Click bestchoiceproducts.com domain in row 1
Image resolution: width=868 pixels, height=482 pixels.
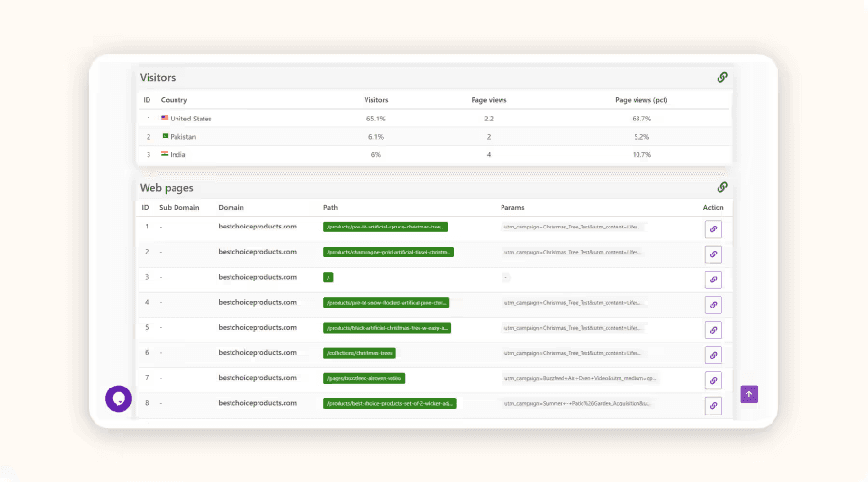point(258,227)
